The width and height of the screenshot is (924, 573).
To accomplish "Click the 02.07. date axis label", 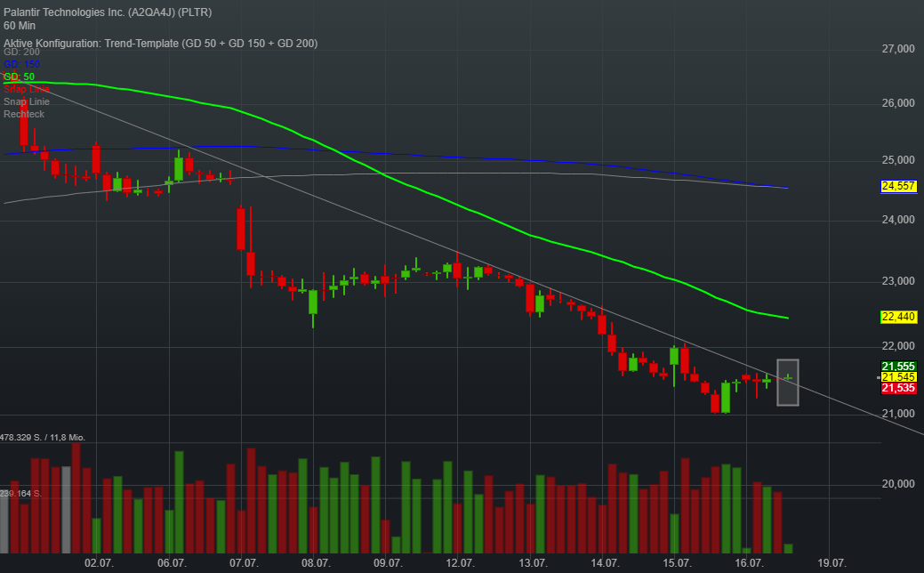I will (x=99, y=563).
